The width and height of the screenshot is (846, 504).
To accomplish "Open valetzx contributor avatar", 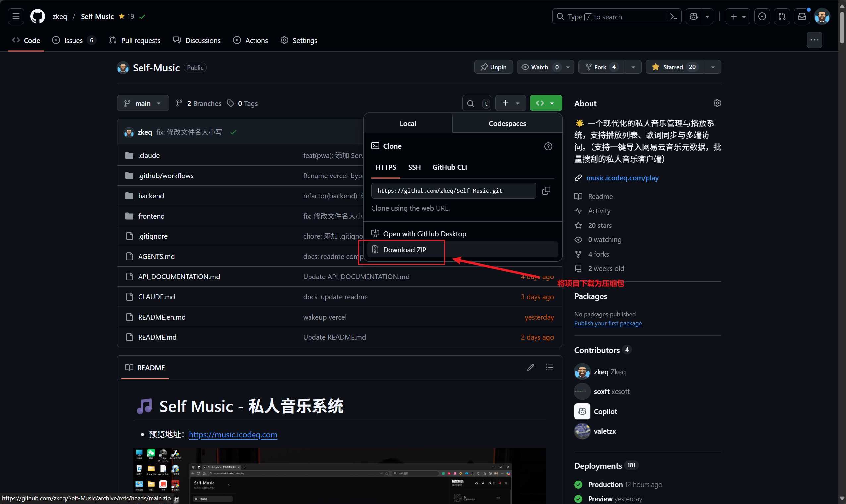I will click(582, 431).
